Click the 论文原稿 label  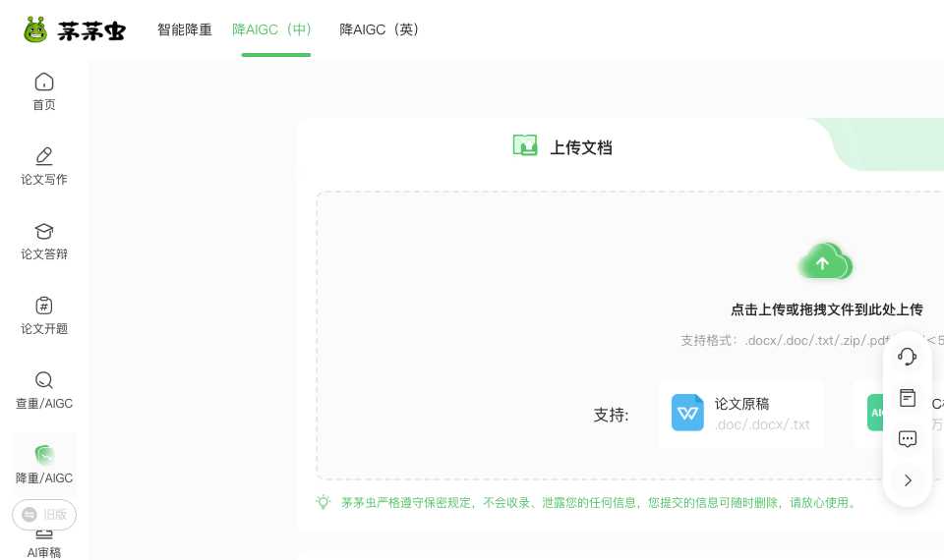[741, 404]
